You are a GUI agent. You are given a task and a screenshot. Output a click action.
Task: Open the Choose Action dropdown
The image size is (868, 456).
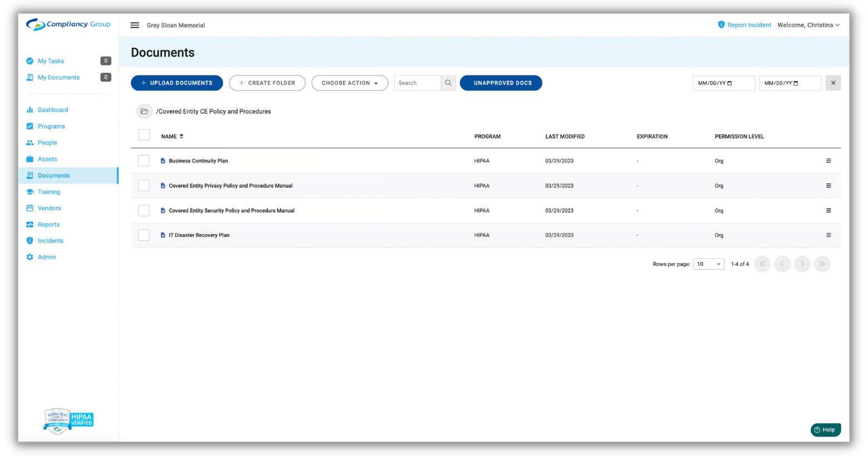[349, 82]
